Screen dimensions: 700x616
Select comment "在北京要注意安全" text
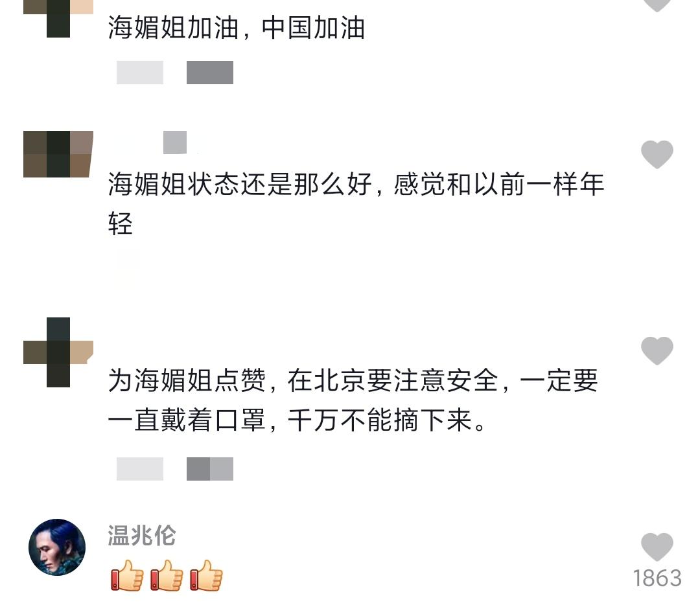[353, 400]
